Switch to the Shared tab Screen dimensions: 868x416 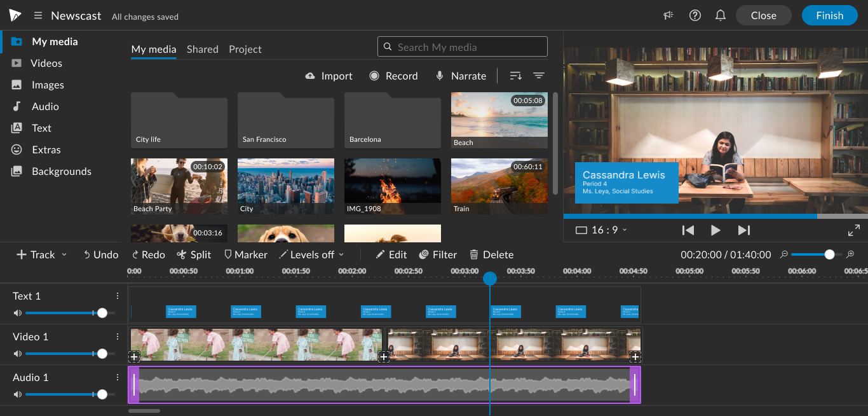point(203,49)
